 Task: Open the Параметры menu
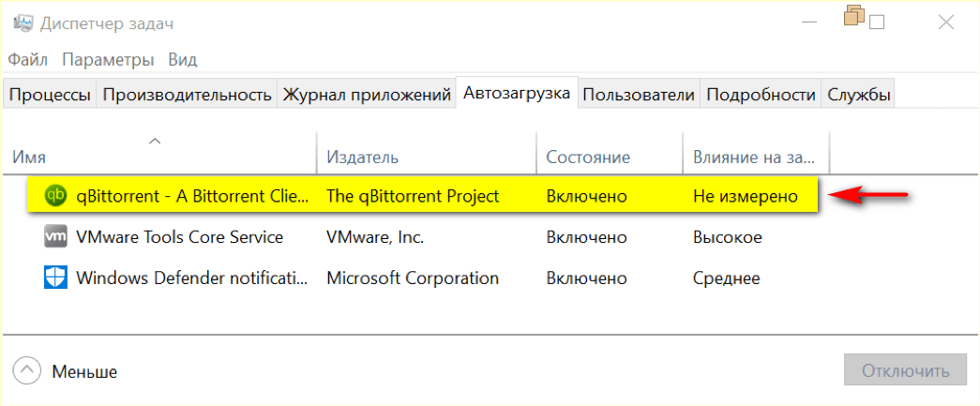[108, 59]
